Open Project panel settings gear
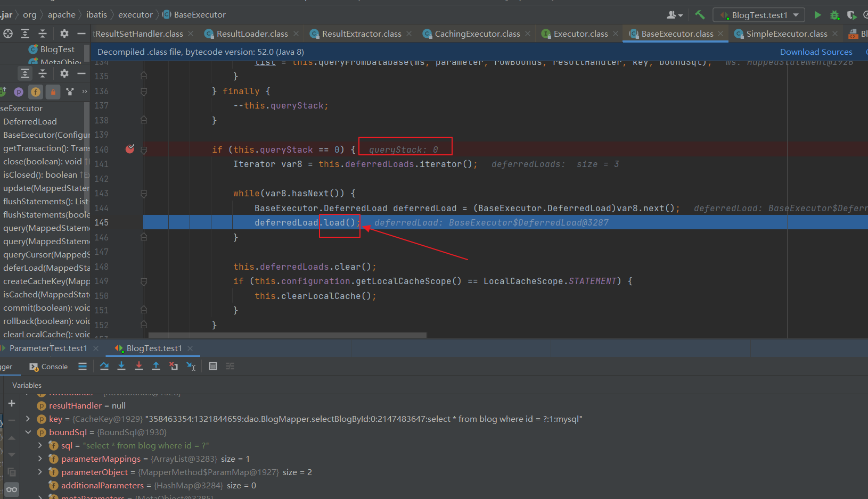This screenshot has width=868, height=499. click(x=64, y=34)
